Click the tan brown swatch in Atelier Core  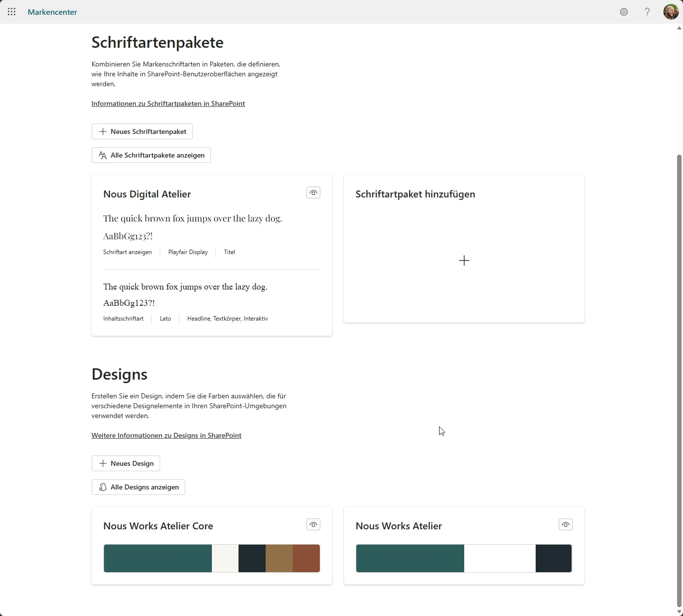click(279, 558)
